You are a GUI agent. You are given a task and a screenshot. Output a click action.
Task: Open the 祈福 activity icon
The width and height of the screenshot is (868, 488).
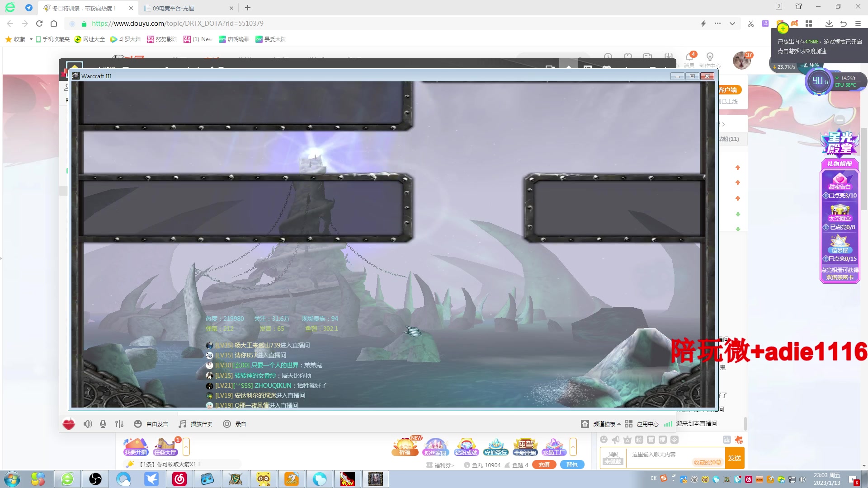(x=405, y=447)
